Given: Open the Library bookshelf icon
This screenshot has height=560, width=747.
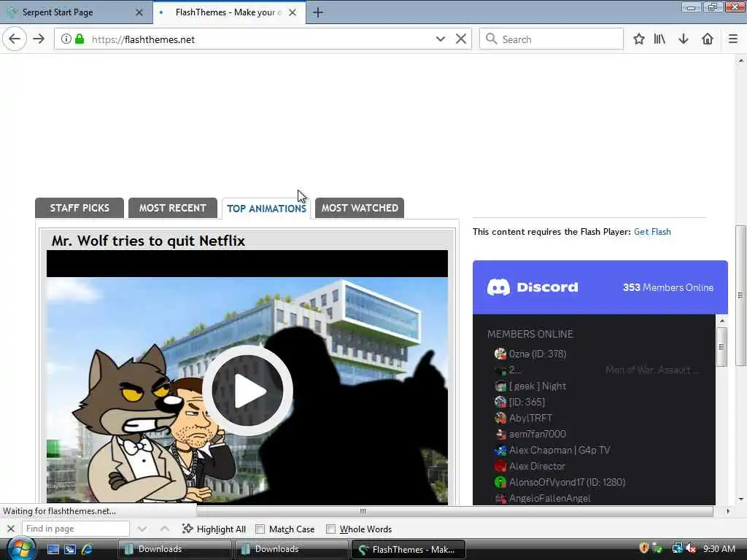Looking at the screenshot, I should click(x=659, y=39).
